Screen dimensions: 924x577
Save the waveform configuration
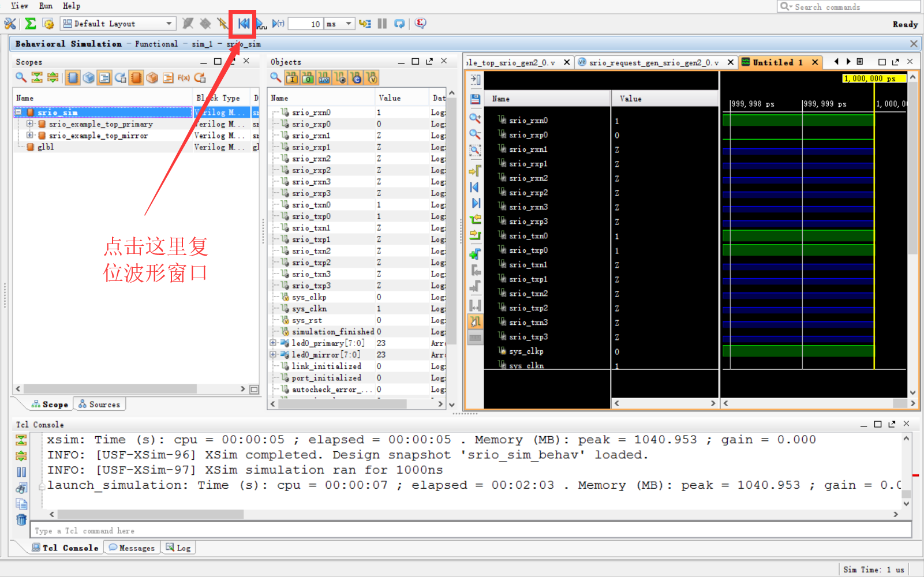tap(475, 99)
